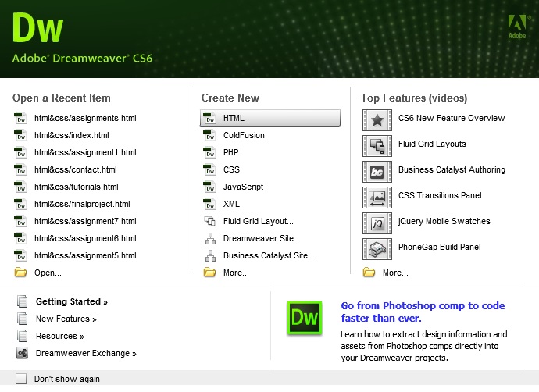Click the Go from Photoshop comp to code headline
Screen dimensions: 539x392
click(423, 312)
